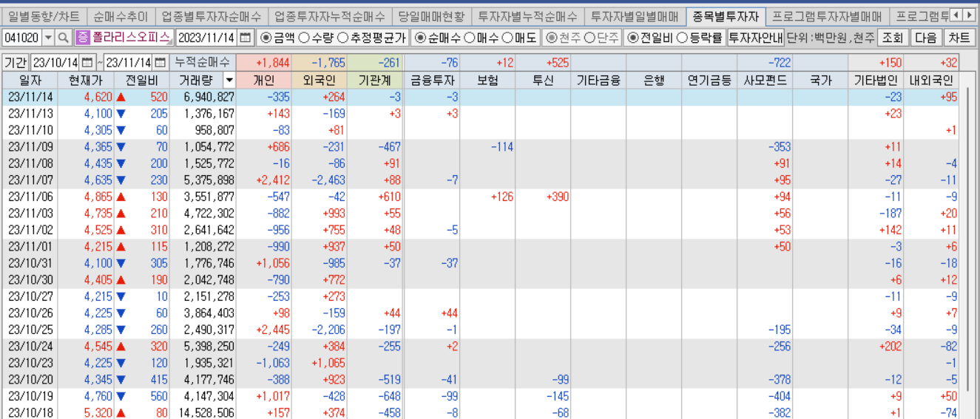Go to the 투자자별누적순매수 tab

coord(528,16)
